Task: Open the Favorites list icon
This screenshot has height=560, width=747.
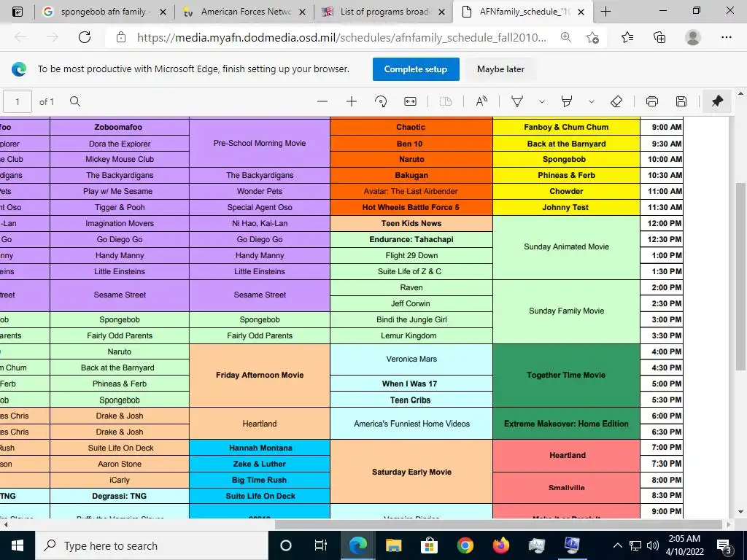Action: click(627, 37)
